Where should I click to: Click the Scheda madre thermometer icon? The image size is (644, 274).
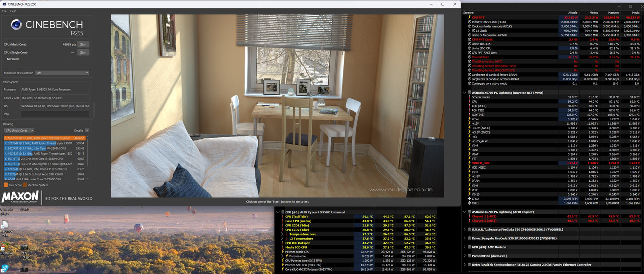tap(469, 97)
